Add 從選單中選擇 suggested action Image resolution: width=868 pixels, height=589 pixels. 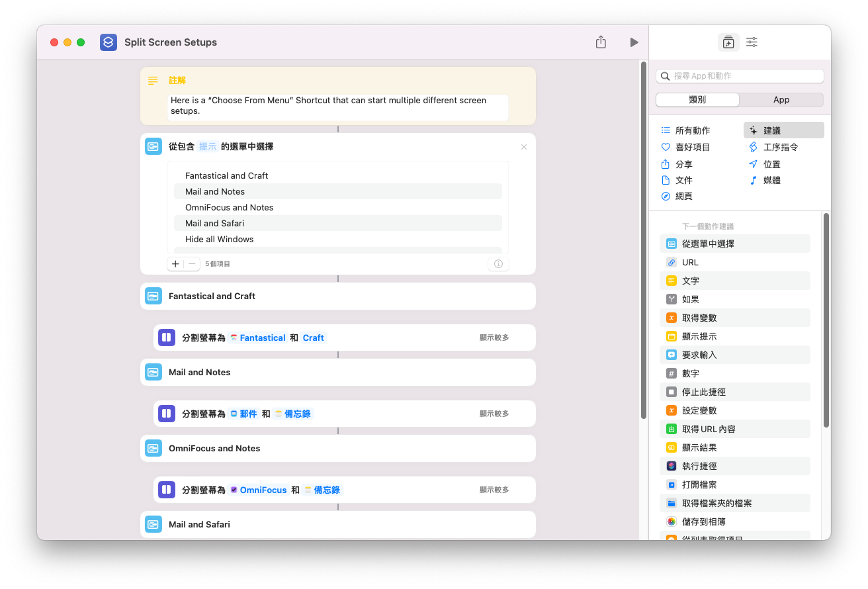(735, 244)
